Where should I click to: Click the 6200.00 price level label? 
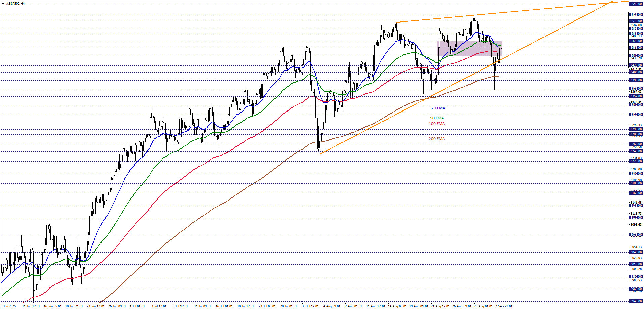(636, 174)
